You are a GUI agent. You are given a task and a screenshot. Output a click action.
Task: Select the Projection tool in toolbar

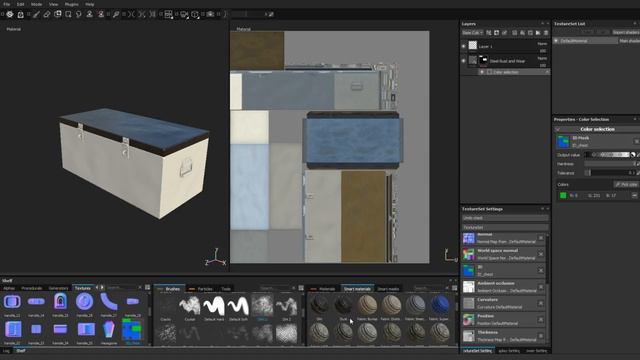pyautogui.click(x=58, y=14)
